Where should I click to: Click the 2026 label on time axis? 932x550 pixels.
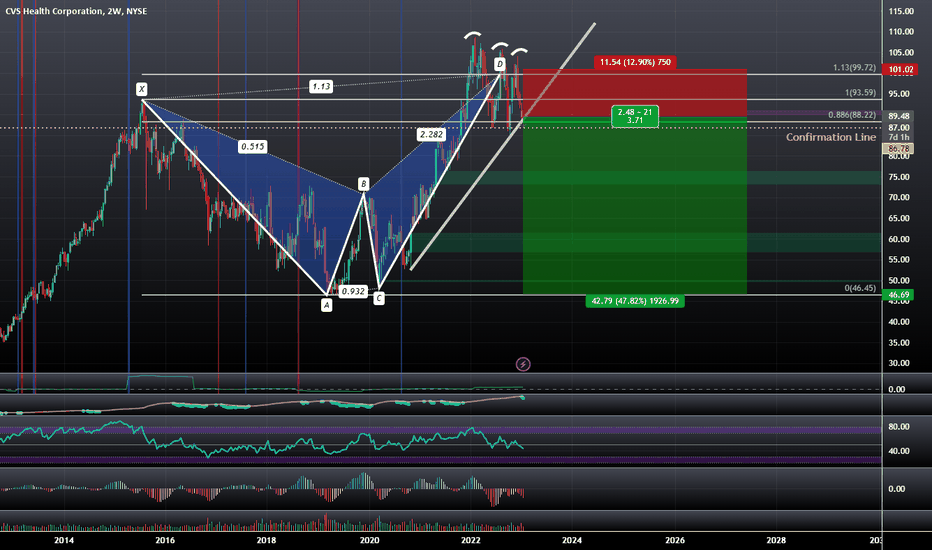click(x=675, y=540)
